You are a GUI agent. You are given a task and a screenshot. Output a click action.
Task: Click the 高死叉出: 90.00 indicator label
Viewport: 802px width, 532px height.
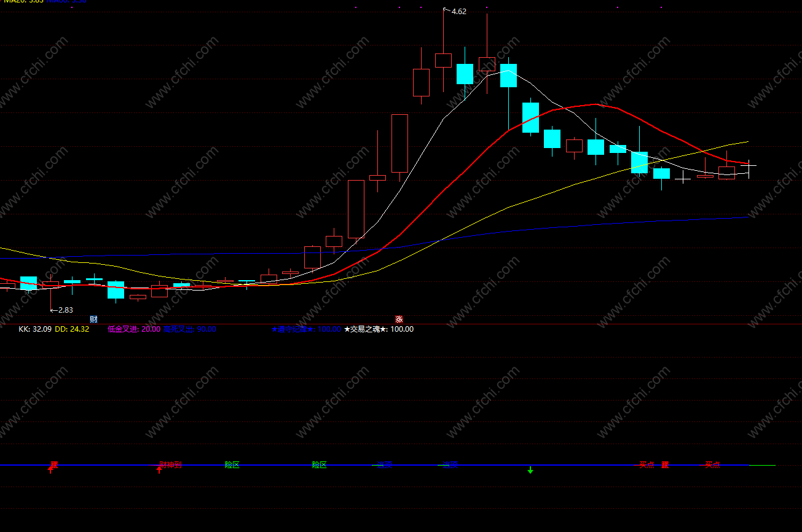(x=189, y=329)
